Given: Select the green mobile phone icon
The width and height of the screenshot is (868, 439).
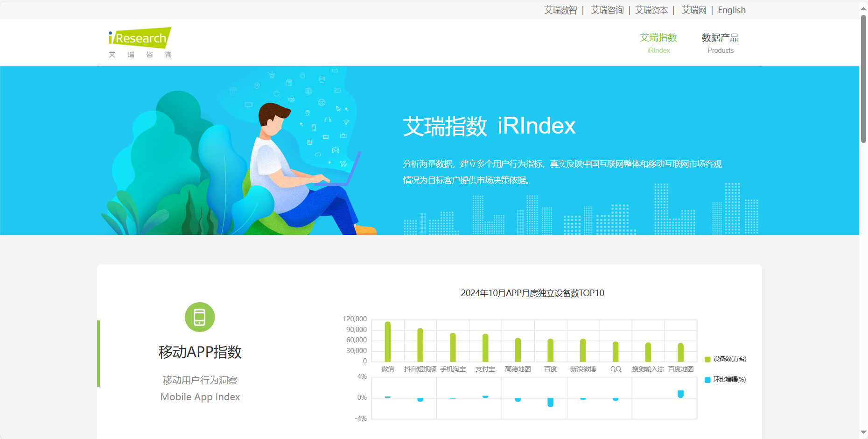Looking at the screenshot, I should (200, 317).
